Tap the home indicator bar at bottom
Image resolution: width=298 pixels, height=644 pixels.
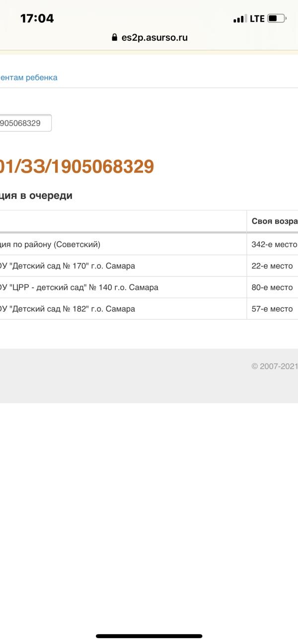pyautogui.click(x=149, y=636)
